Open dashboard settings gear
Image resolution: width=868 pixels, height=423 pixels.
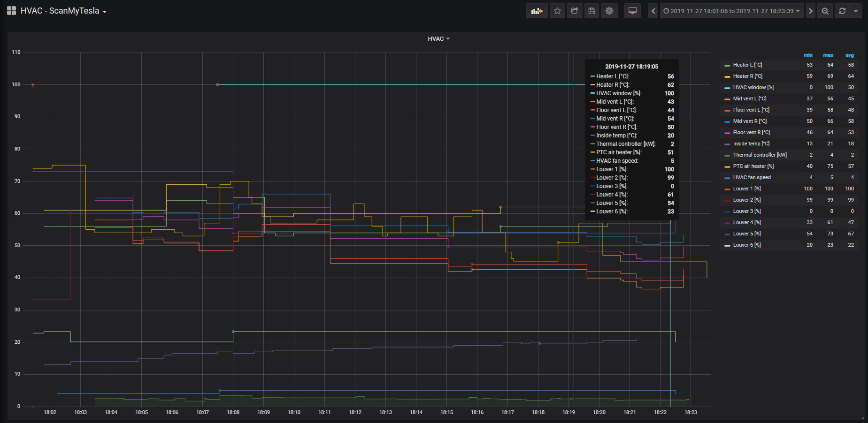pos(609,11)
